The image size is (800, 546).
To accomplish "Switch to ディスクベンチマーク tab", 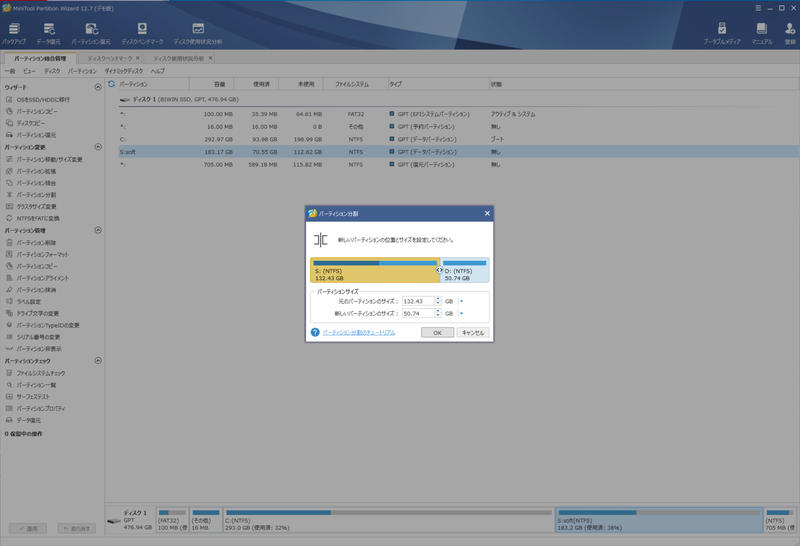I will [x=109, y=58].
